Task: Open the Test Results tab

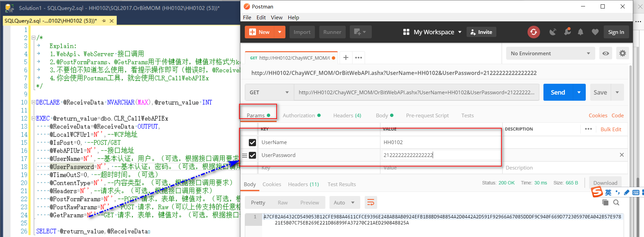Action: point(342,184)
